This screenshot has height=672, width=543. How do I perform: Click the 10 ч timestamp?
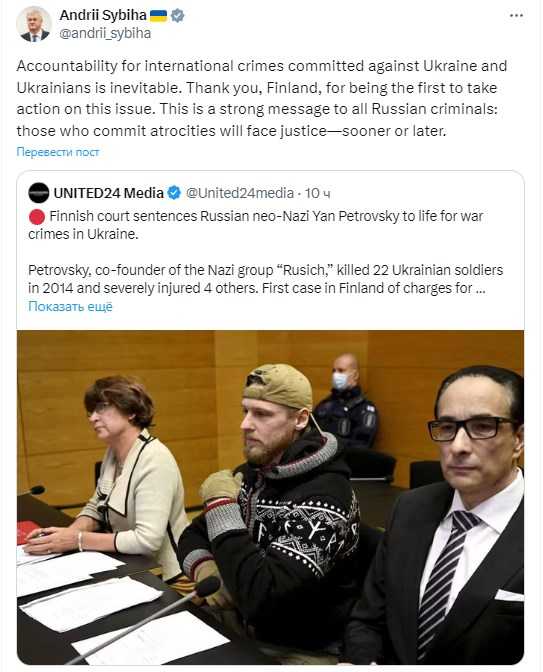[x=318, y=194]
